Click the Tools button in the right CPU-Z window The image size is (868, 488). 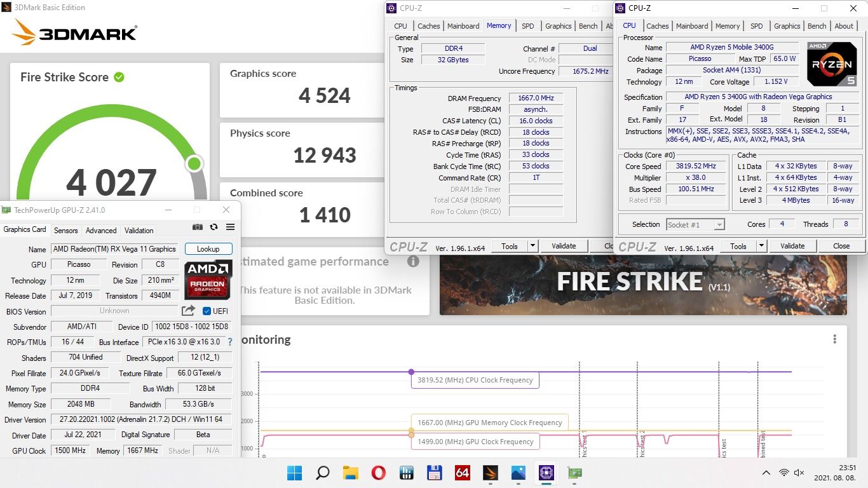click(x=738, y=246)
